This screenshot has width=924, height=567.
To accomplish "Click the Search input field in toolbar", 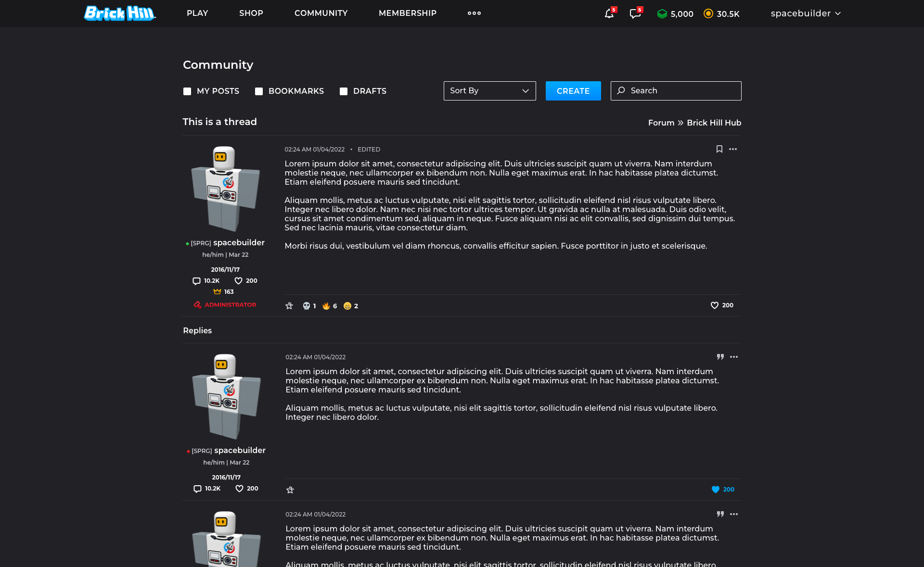I will pos(676,90).
